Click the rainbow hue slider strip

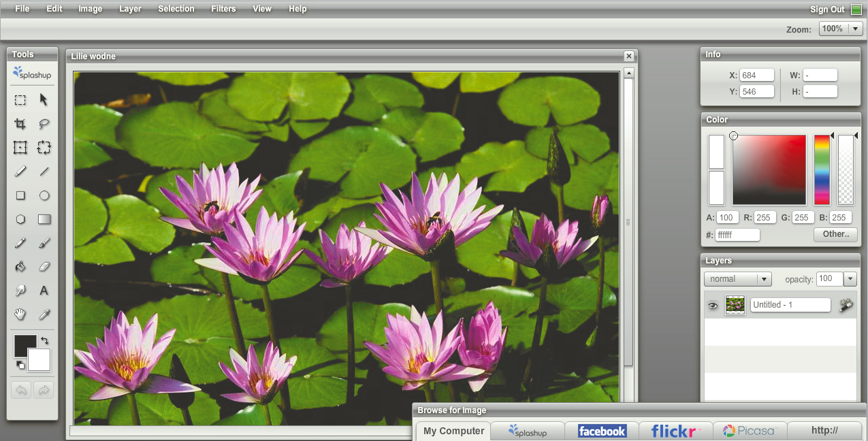[x=822, y=170]
